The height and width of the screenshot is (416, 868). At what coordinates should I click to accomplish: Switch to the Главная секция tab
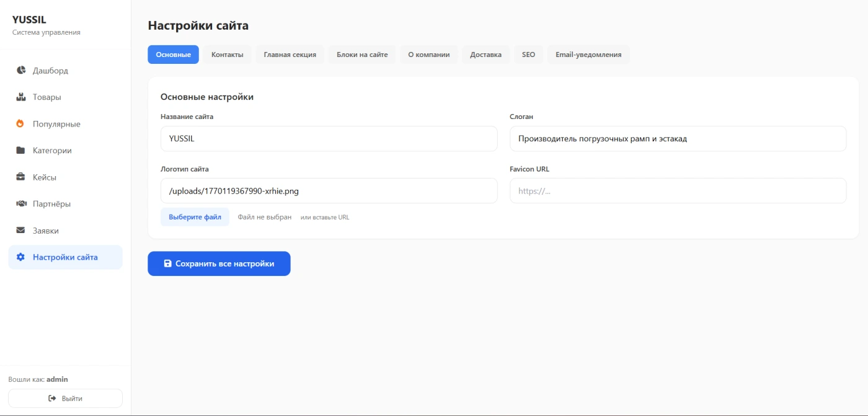290,55
